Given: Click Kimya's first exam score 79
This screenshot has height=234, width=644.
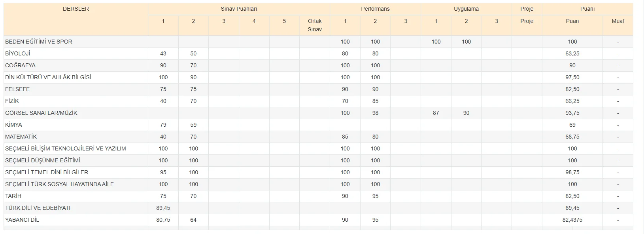Looking at the screenshot, I should (x=163, y=125).
